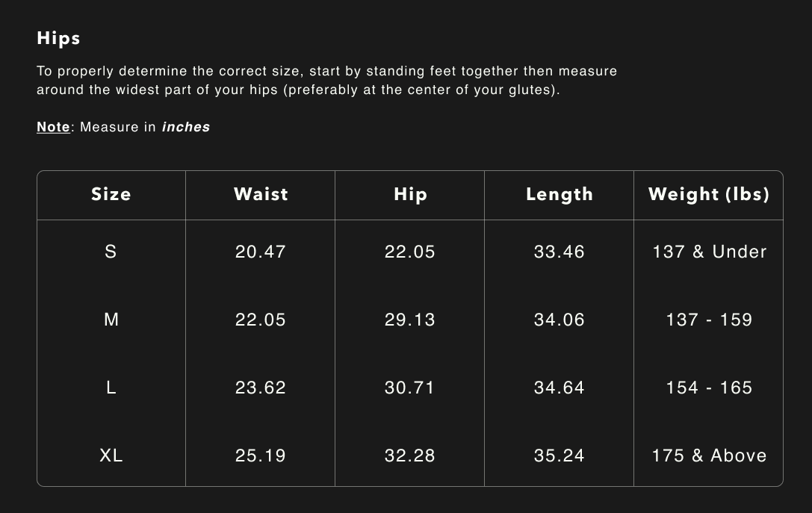Click the underlined Note label
812x513 pixels.
(x=53, y=127)
